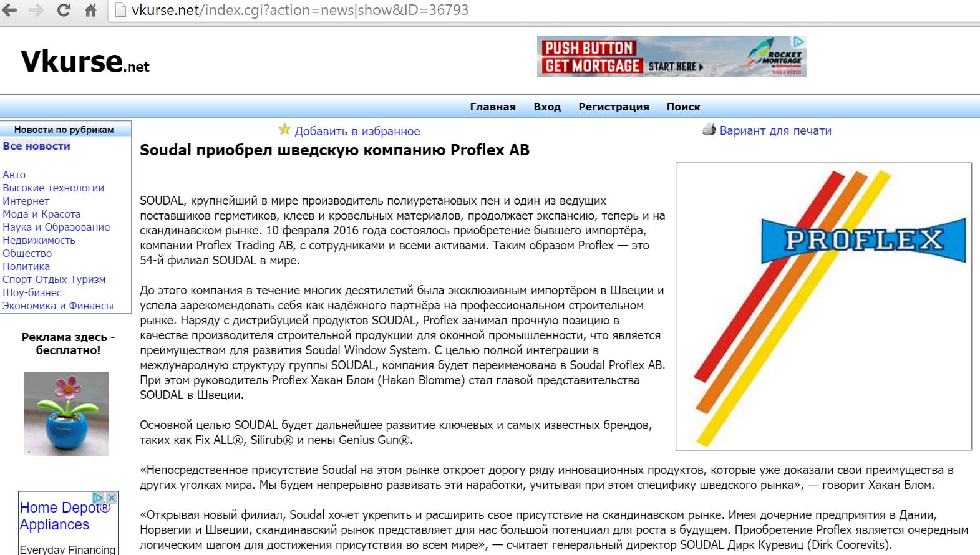Image resolution: width=980 pixels, height=555 pixels.
Task: Select the Наука и Образование category
Action: click(x=56, y=227)
